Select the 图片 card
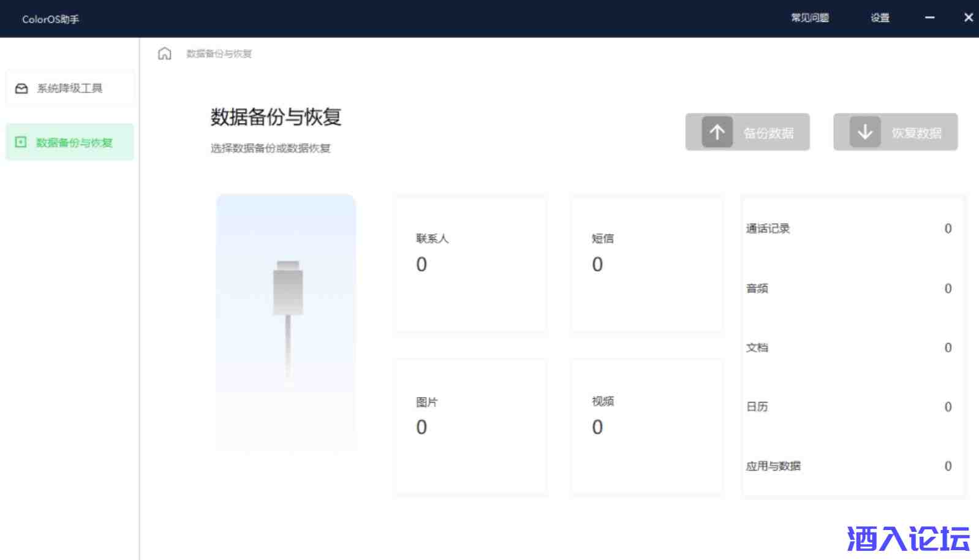This screenshot has width=979, height=560. point(471,426)
